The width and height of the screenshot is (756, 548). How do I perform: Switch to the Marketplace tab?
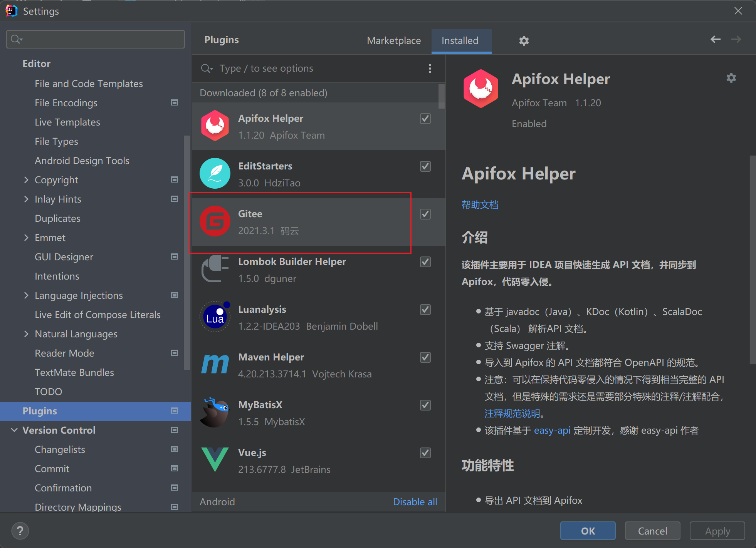coord(394,40)
